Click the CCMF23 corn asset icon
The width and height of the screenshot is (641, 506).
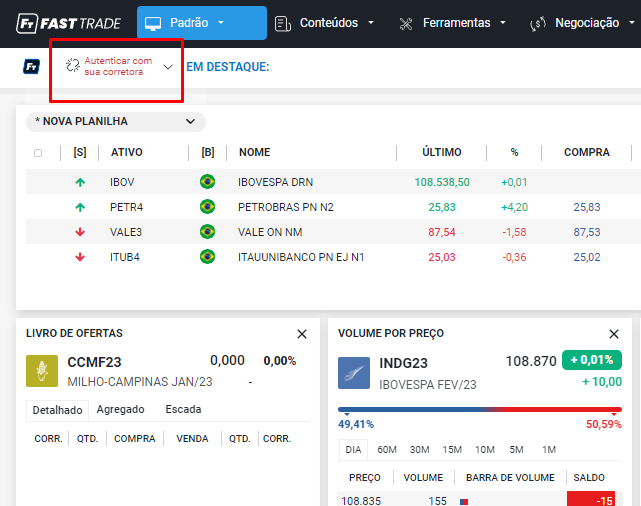[x=42, y=371]
